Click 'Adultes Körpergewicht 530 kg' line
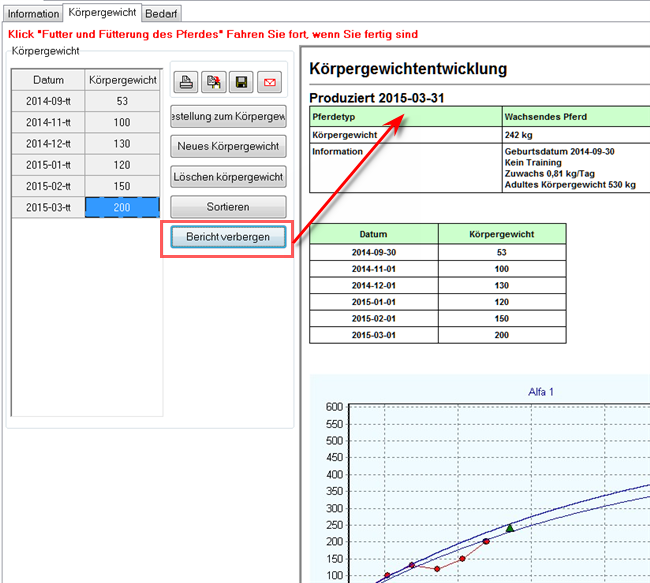This screenshot has width=650, height=583. 570,185
